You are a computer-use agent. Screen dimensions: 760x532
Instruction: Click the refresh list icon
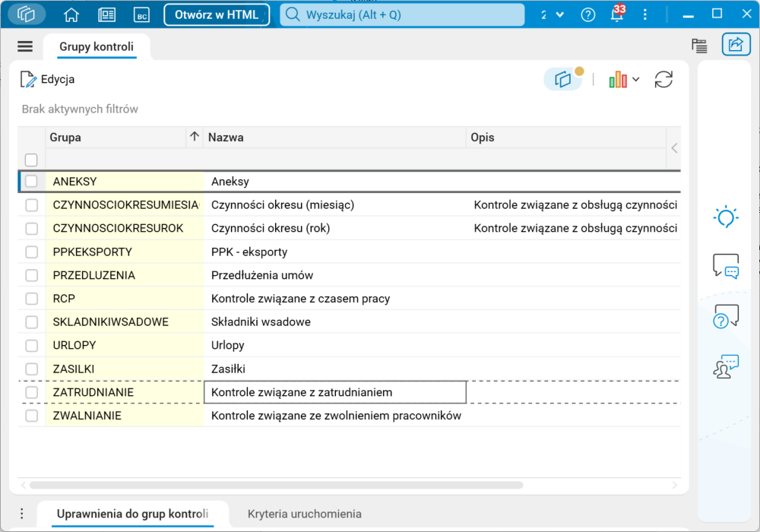pos(663,80)
